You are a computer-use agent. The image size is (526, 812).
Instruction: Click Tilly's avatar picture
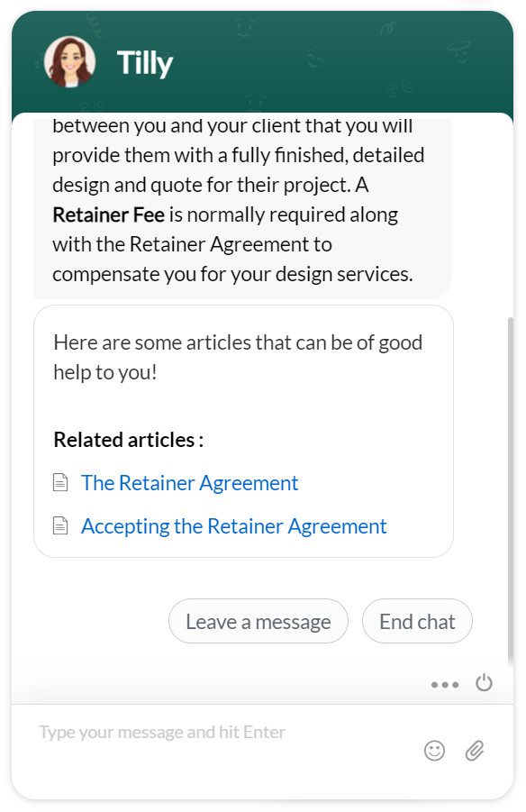click(x=70, y=61)
